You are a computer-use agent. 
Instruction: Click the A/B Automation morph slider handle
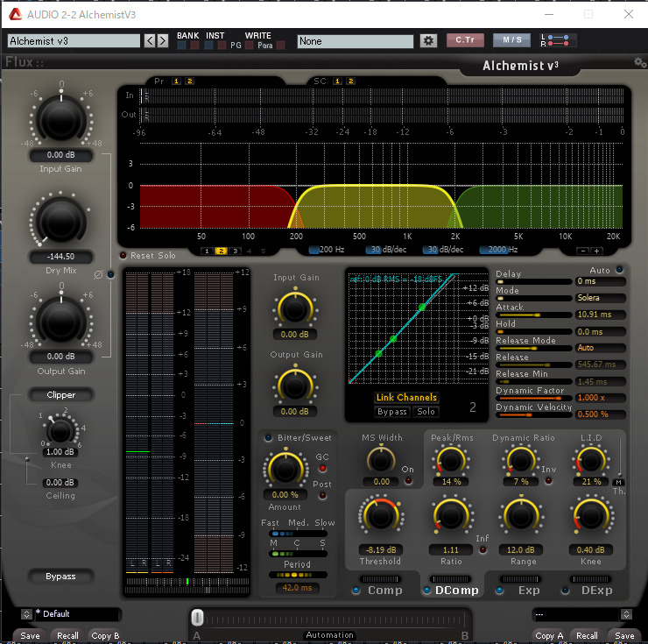pos(197,618)
